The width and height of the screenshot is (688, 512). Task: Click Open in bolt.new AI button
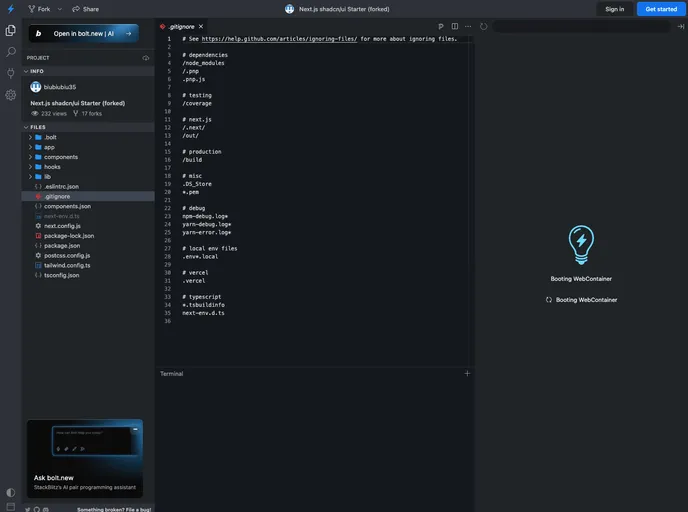pyautogui.click(x=84, y=33)
